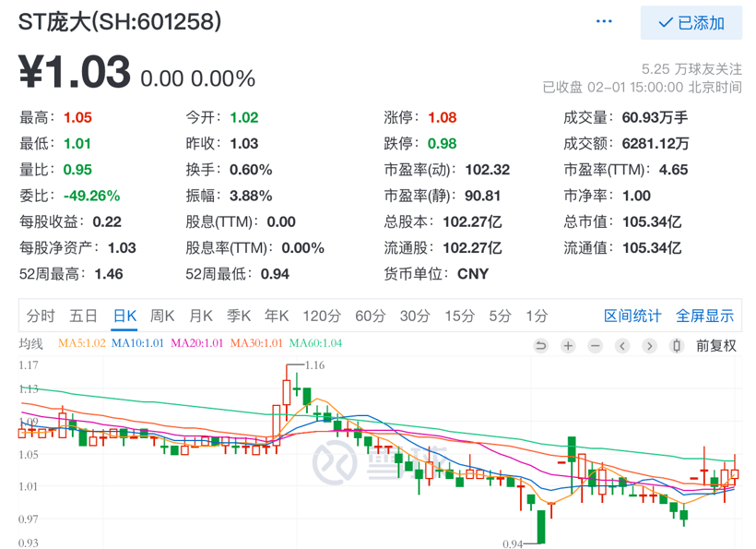Click the 成交量 60.93万手 value

point(655,118)
